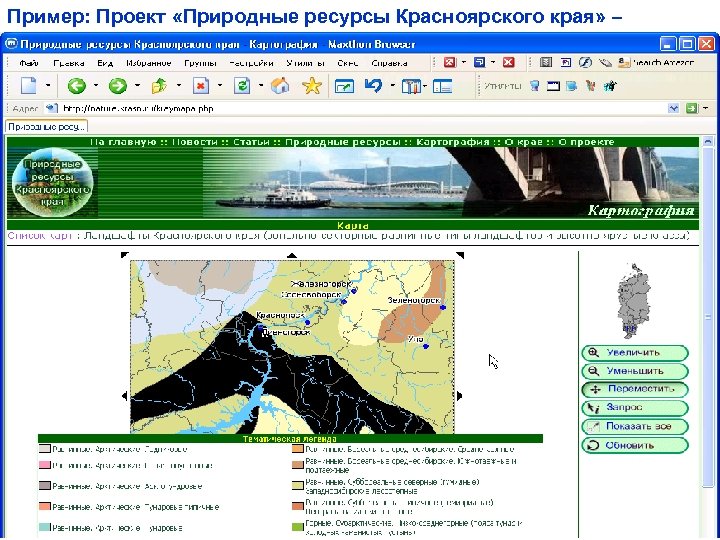Click the Flash blocker icon

585,62
